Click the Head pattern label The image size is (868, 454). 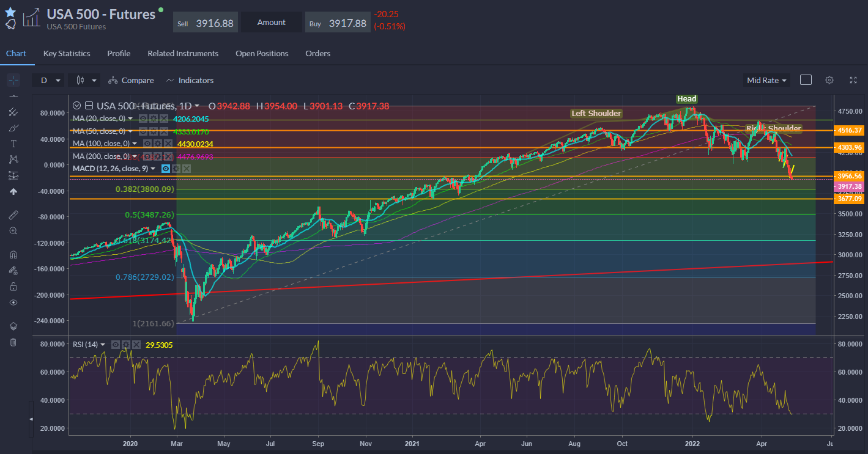[x=686, y=98]
